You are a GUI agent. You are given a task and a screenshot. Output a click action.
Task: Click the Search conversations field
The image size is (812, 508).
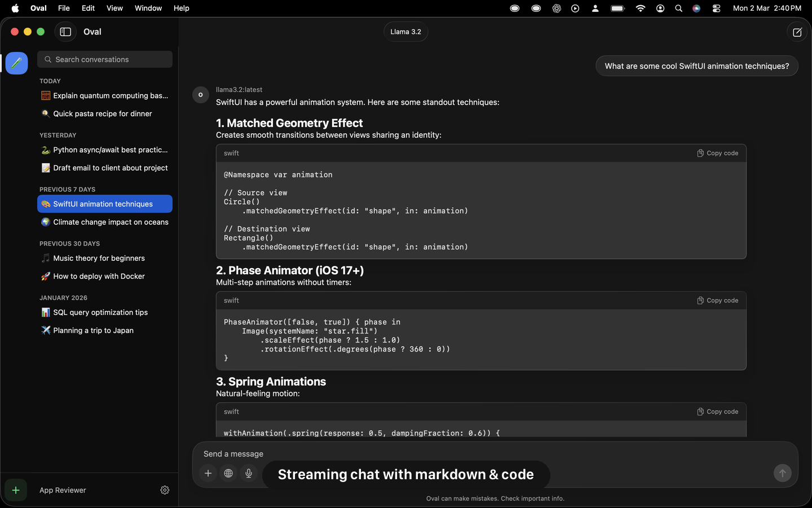pyautogui.click(x=104, y=59)
